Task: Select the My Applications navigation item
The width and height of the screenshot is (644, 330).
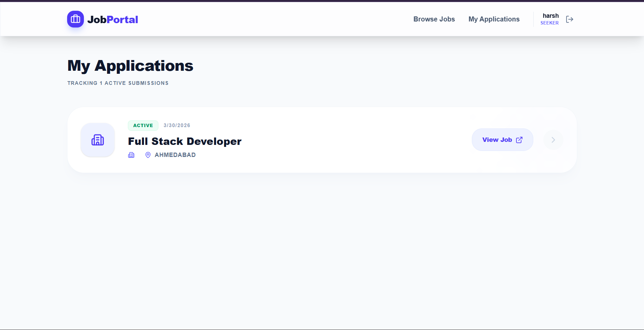Action: pyautogui.click(x=494, y=19)
